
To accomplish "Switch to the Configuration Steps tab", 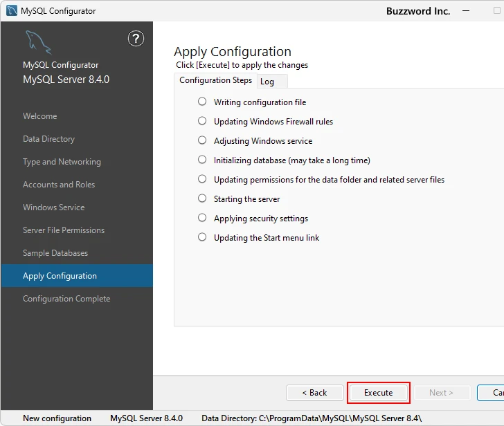I will (x=215, y=80).
